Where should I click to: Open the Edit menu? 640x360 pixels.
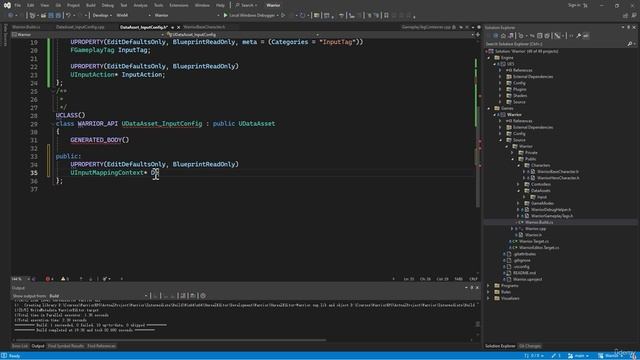(x=31, y=5)
